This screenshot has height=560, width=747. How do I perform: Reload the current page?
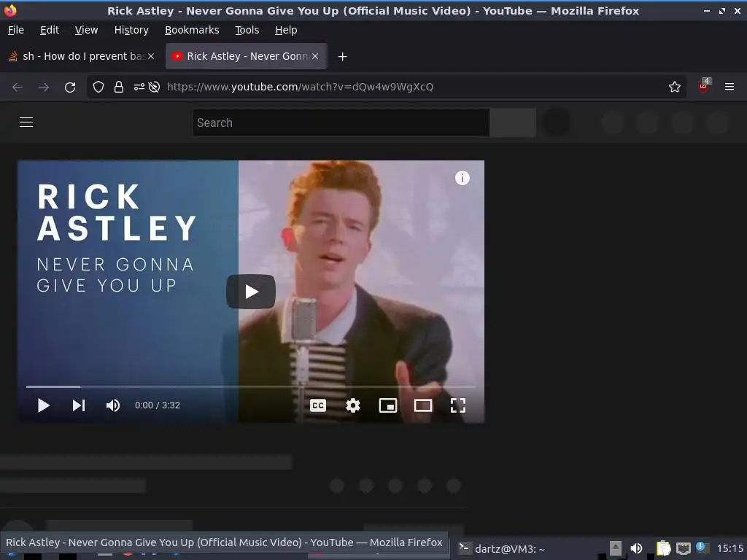(x=70, y=87)
